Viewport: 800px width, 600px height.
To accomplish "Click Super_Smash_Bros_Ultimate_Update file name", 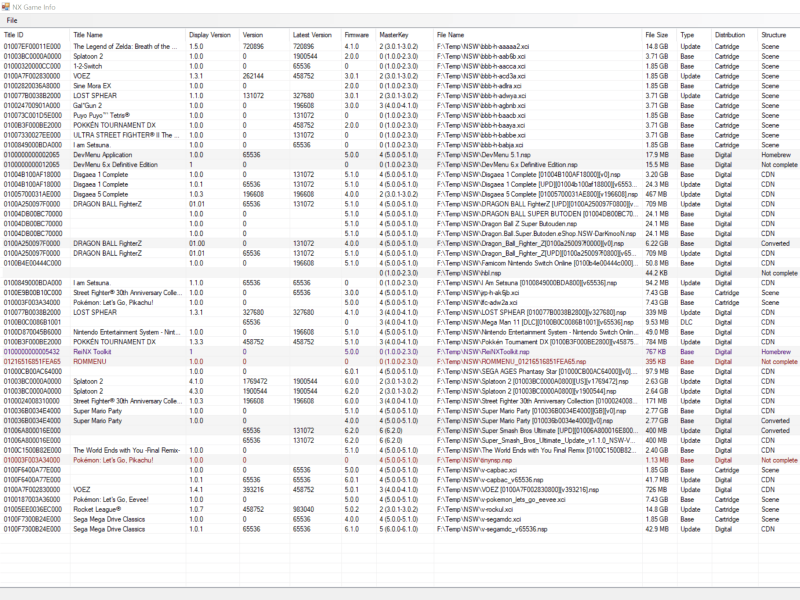I will (536, 440).
